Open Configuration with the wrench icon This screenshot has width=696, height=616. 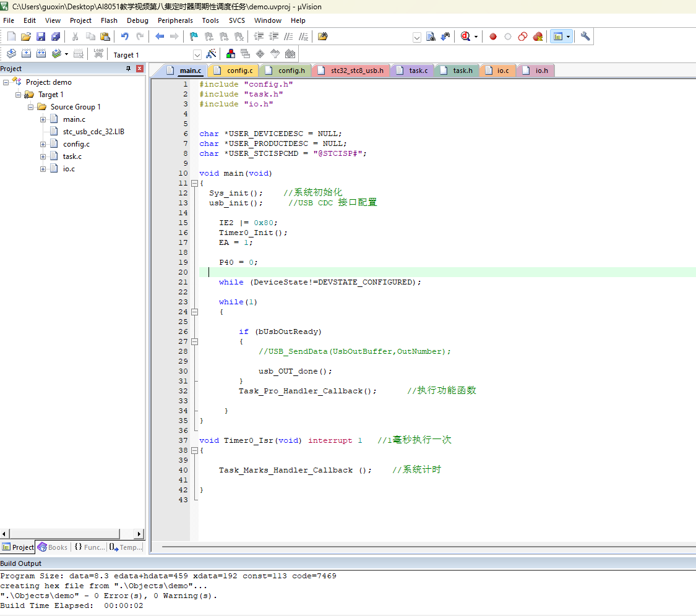click(585, 36)
